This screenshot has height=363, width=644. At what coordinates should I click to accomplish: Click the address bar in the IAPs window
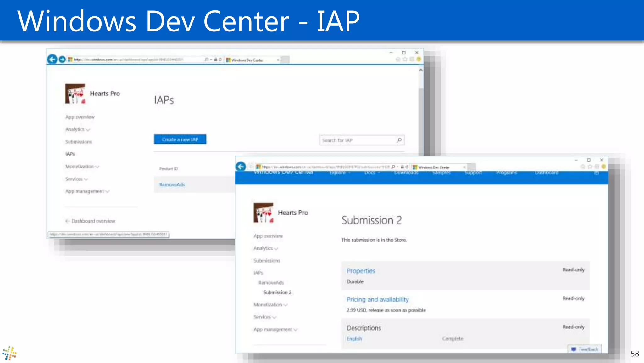135,60
